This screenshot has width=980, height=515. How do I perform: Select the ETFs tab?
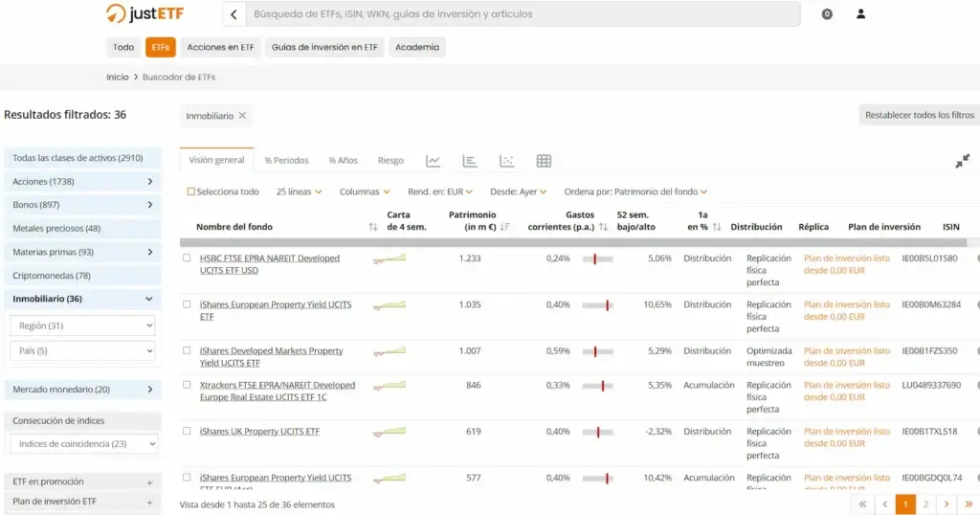(x=161, y=47)
